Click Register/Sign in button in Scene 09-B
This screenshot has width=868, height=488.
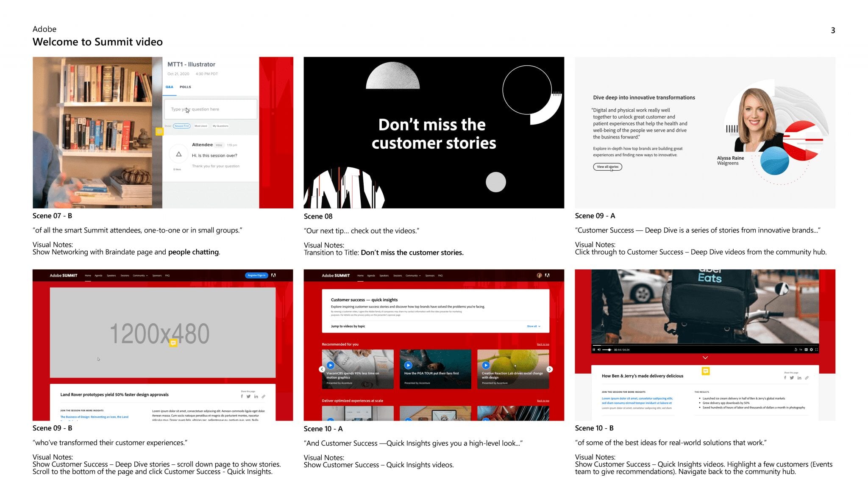click(x=256, y=275)
